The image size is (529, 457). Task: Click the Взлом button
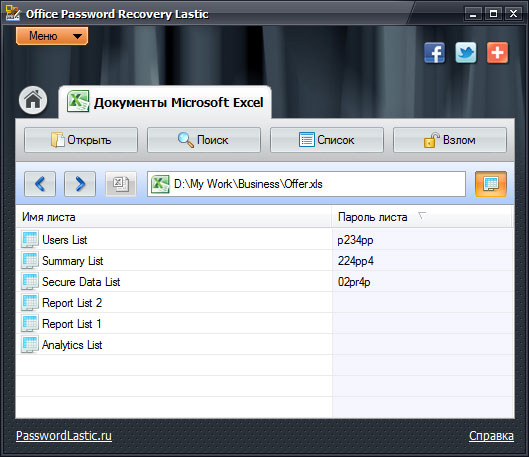click(450, 140)
